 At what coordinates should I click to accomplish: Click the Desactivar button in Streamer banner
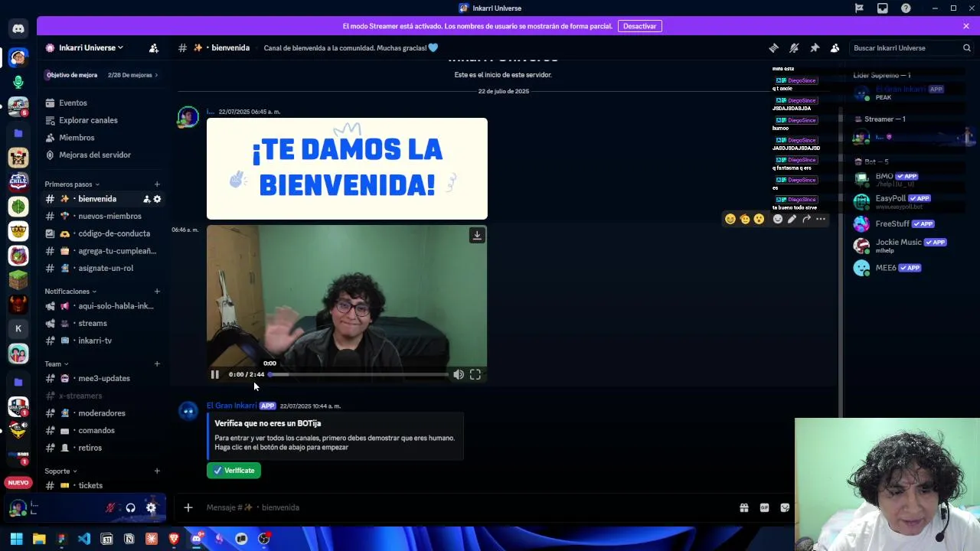639,26
